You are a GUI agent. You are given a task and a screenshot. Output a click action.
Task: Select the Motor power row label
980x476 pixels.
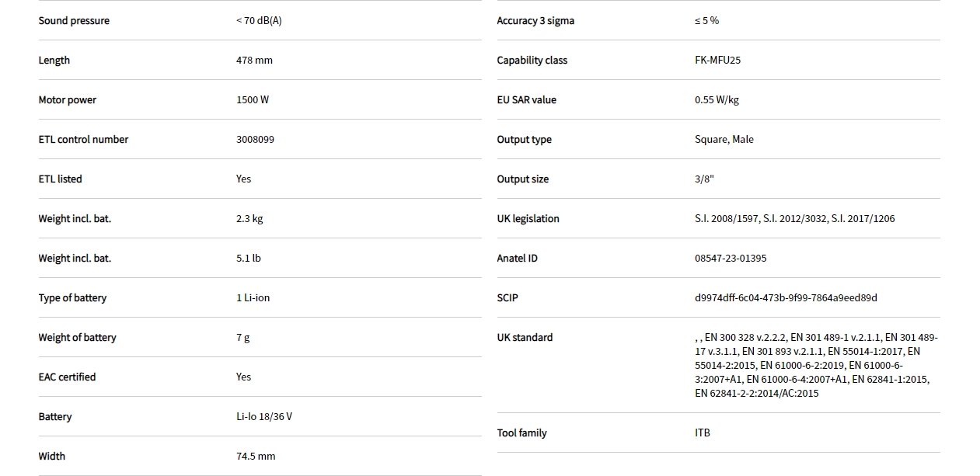click(x=68, y=100)
